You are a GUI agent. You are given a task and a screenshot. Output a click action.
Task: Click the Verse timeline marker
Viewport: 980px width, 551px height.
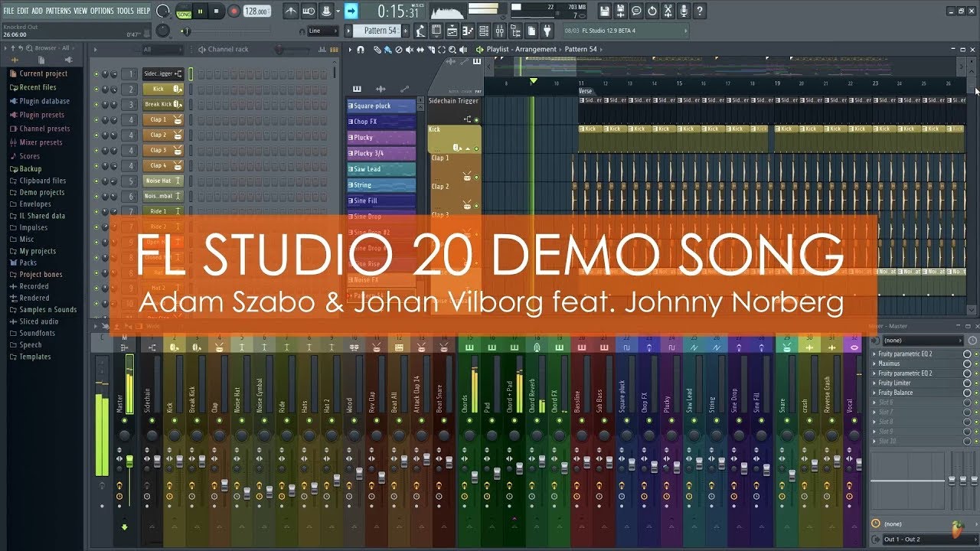pyautogui.click(x=586, y=91)
